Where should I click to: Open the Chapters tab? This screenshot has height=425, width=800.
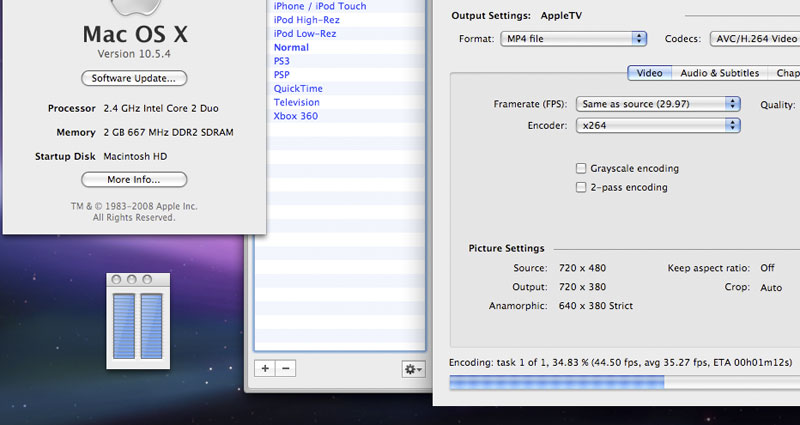click(786, 73)
